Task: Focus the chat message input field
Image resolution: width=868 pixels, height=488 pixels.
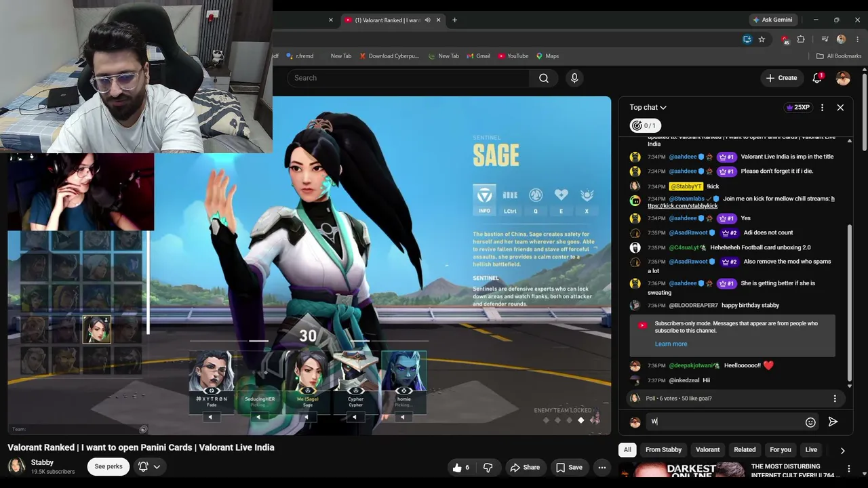Action: (724, 422)
